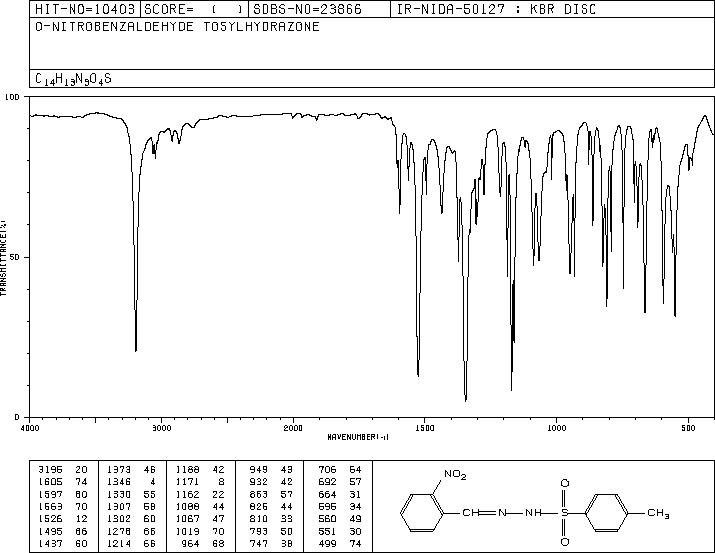Click the 0 label on transmittance axis
The height and width of the screenshot is (553, 715).
[x=17, y=417]
